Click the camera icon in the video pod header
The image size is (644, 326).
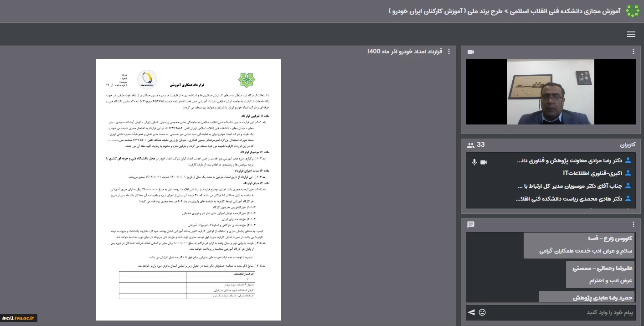pos(471,52)
